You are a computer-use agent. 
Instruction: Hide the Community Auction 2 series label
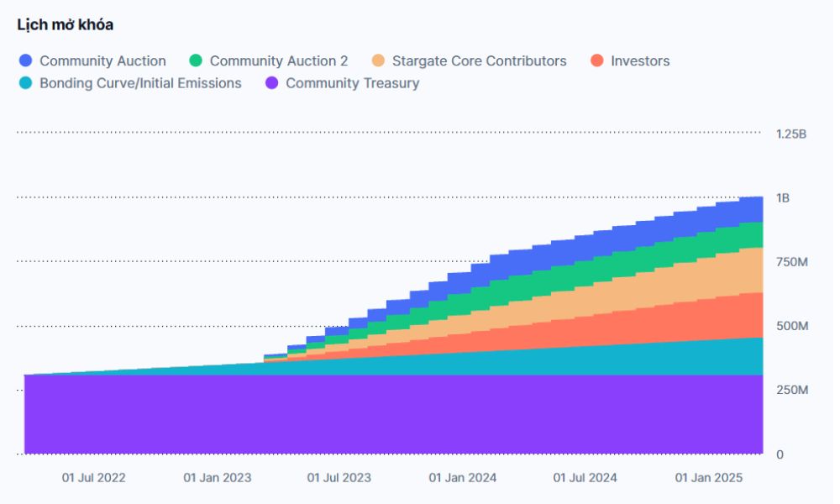coord(278,60)
